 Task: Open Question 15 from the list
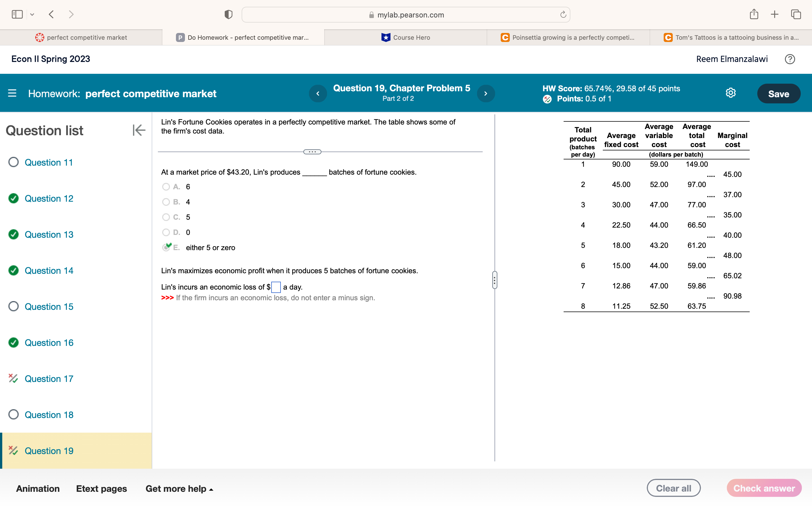[49, 306]
